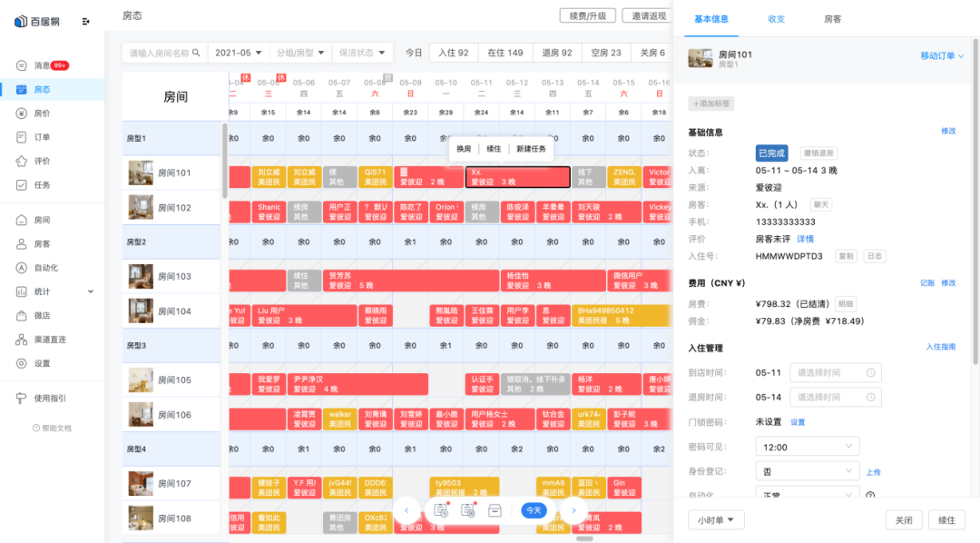Open 设置 settings in sidebar

[42, 363]
